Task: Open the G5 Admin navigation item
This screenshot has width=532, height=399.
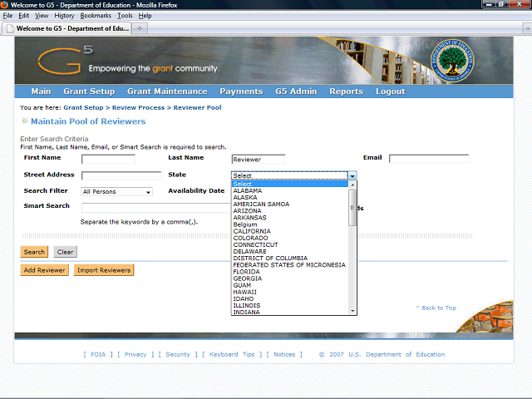Action: pyautogui.click(x=296, y=91)
